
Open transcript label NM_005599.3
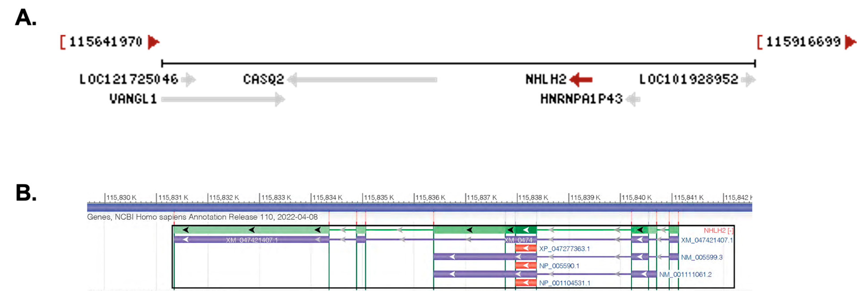701,257
